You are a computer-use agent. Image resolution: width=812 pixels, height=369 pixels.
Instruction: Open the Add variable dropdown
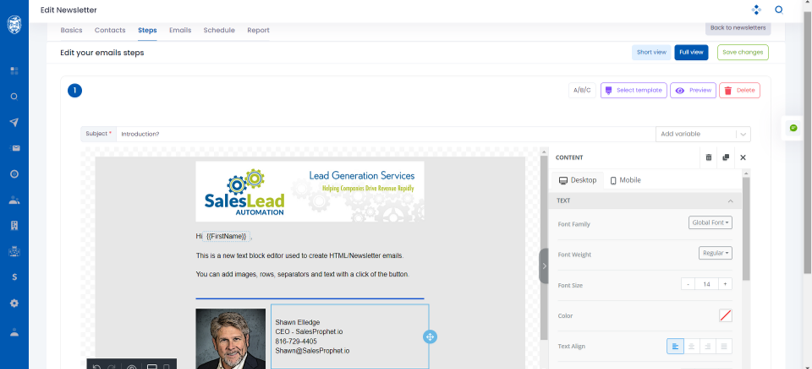click(703, 134)
